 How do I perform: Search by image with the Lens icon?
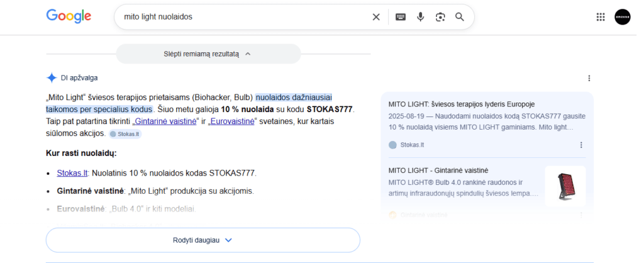tap(440, 17)
